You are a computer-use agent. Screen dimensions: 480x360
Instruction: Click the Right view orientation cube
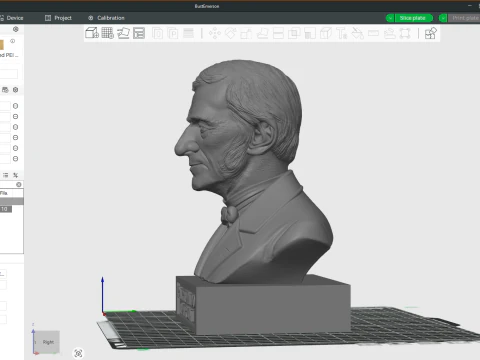click(47, 342)
